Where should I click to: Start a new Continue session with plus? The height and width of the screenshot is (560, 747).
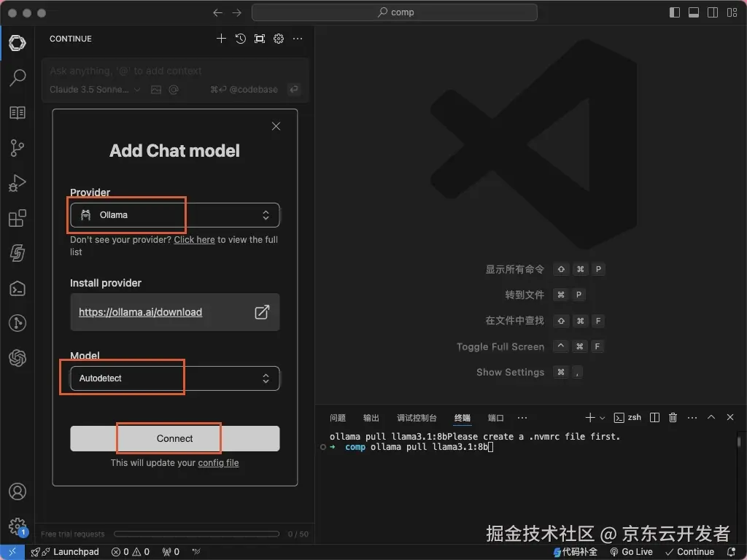coord(221,39)
